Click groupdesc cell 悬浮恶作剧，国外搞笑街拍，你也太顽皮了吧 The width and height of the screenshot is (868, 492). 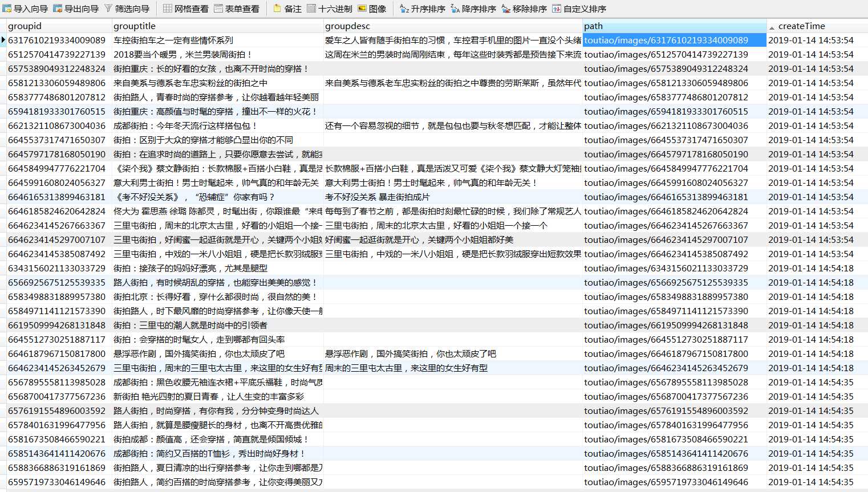pos(453,353)
